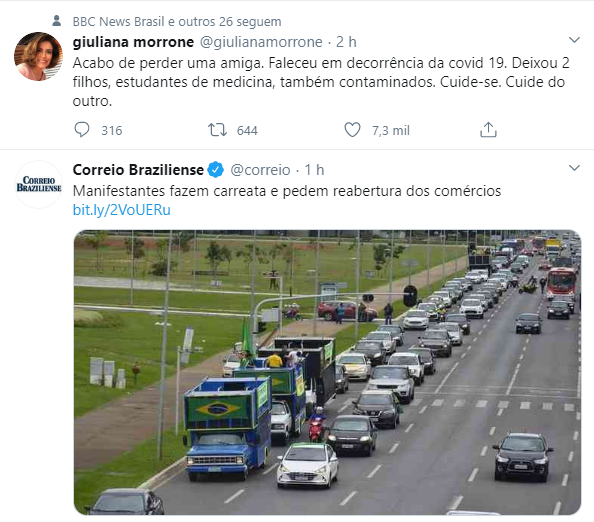Retweet giuliana morrone's covid tweet

pos(217,130)
